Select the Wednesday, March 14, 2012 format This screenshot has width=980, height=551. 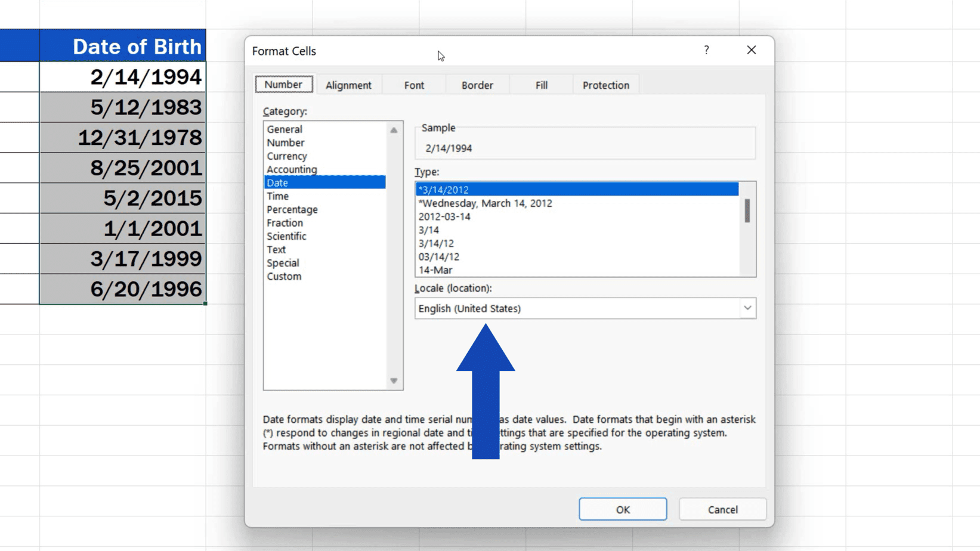486,203
